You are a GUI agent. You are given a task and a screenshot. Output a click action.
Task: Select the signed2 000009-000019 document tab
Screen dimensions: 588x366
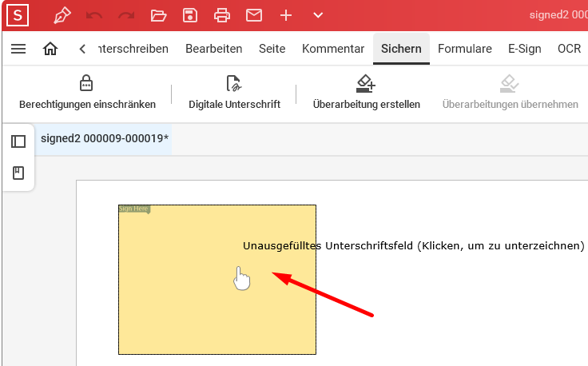click(x=104, y=138)
